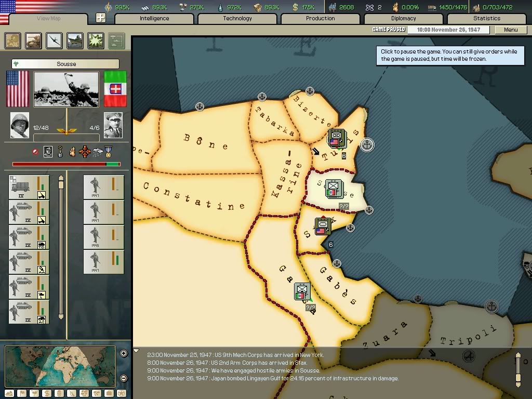The width and height of the screenshot is (532, 399).
Task: Show land units with the tank icon
Action: point(34,41)
